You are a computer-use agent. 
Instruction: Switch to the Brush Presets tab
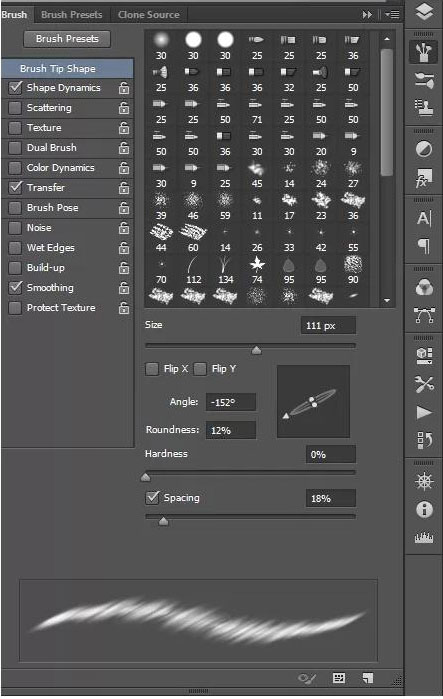tap(71, 15)
